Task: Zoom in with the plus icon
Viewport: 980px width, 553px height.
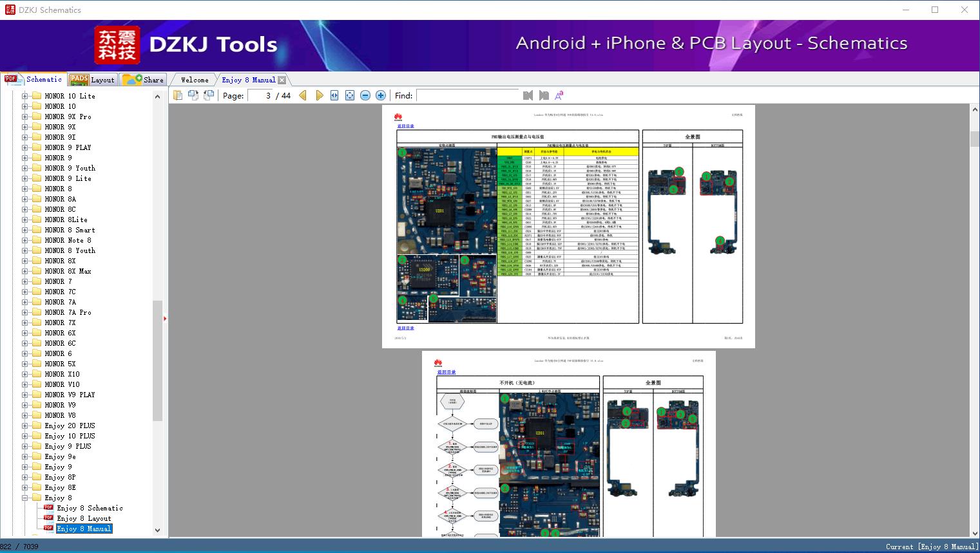Action: point(381,95)
